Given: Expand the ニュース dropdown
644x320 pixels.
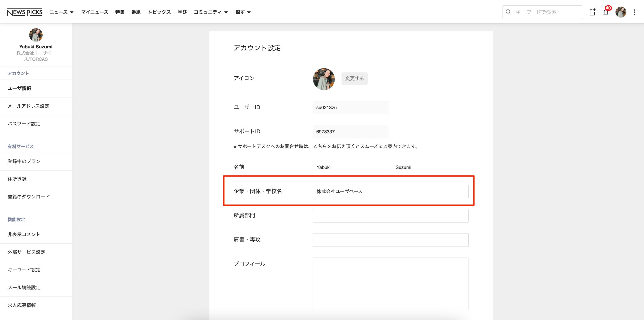Looking at the screenshot, I should point(61,12).
